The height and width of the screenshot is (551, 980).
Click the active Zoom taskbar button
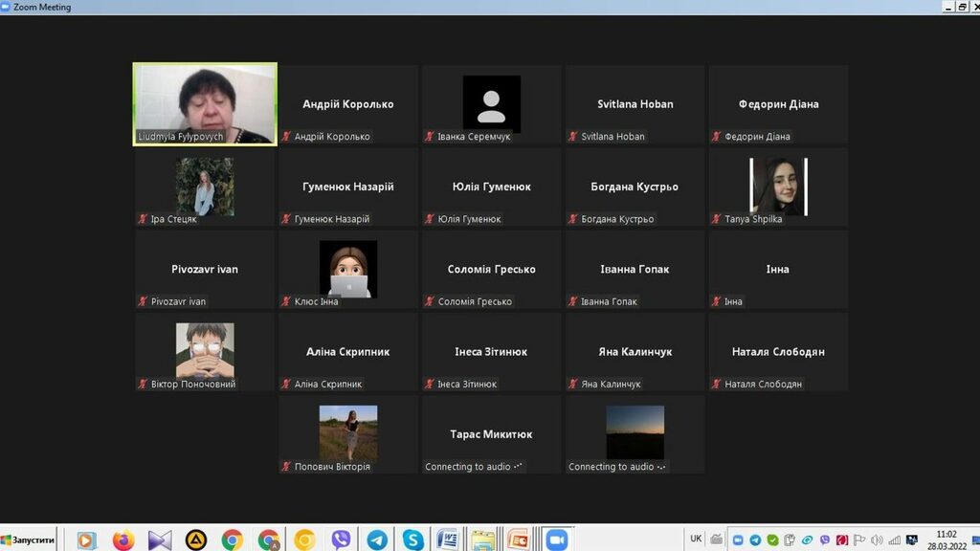tap(556, 540)
